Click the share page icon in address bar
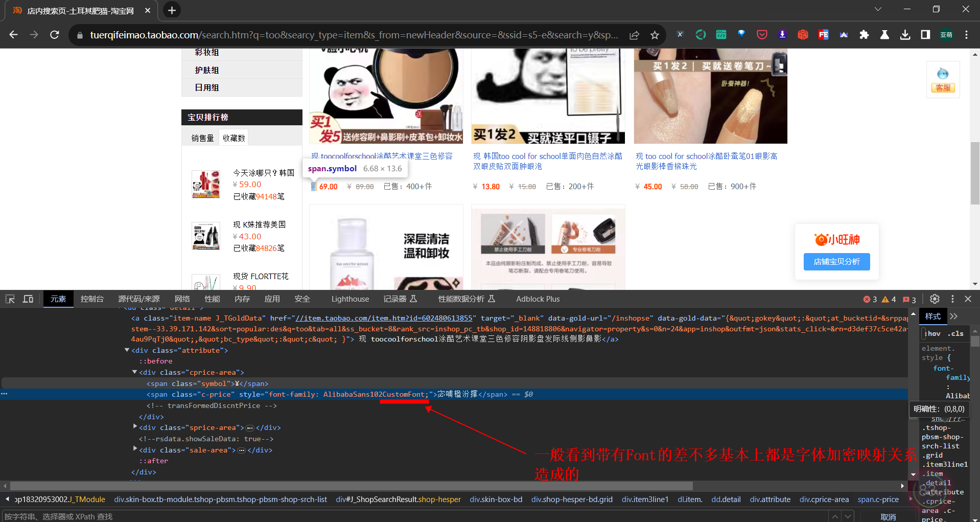The height and width of the screenshot is (522, 980). click(x=634, y=35)
